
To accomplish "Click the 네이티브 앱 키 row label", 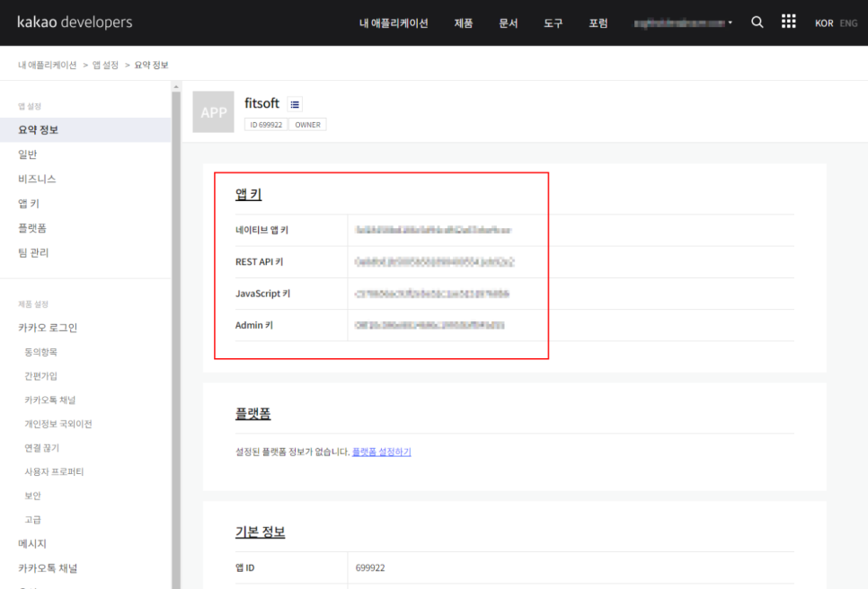I will pyautogui.click(x=261, y=230).
